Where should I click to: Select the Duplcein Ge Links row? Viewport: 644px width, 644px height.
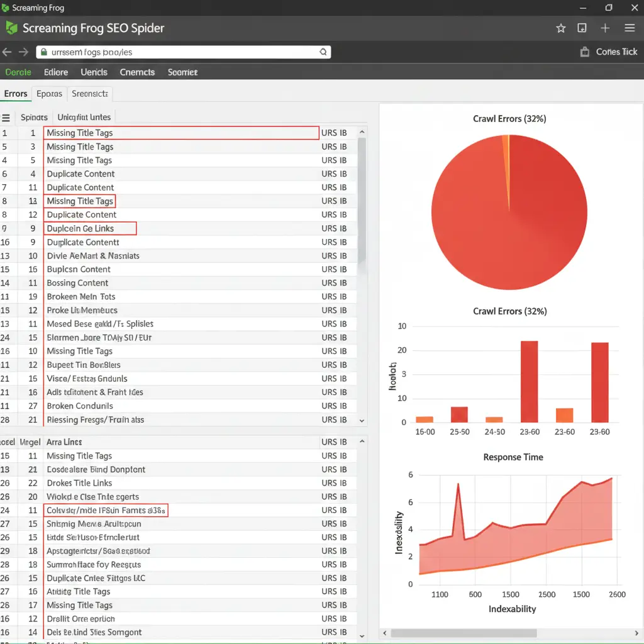[x=90, y=228]
